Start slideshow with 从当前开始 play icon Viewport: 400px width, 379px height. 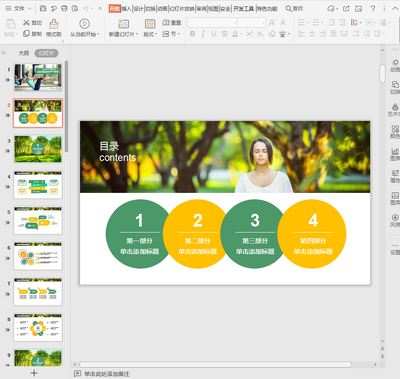pos(84,24)
